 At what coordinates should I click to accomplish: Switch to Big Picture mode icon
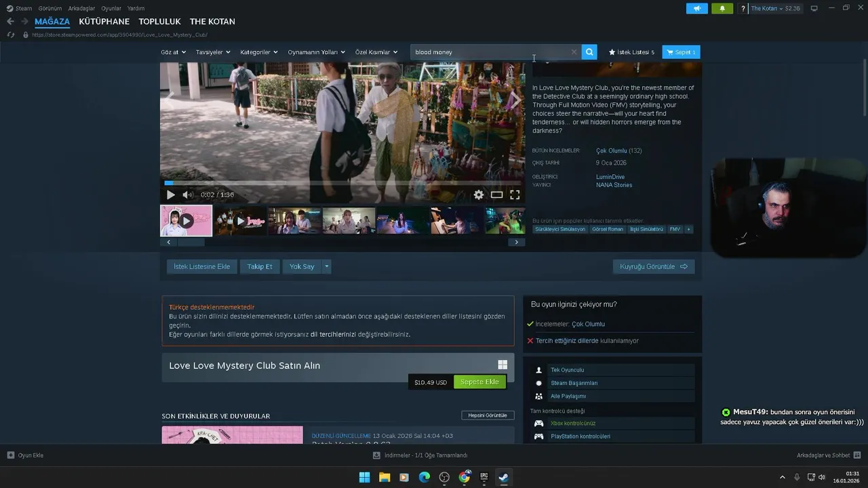tap(814, 8)
